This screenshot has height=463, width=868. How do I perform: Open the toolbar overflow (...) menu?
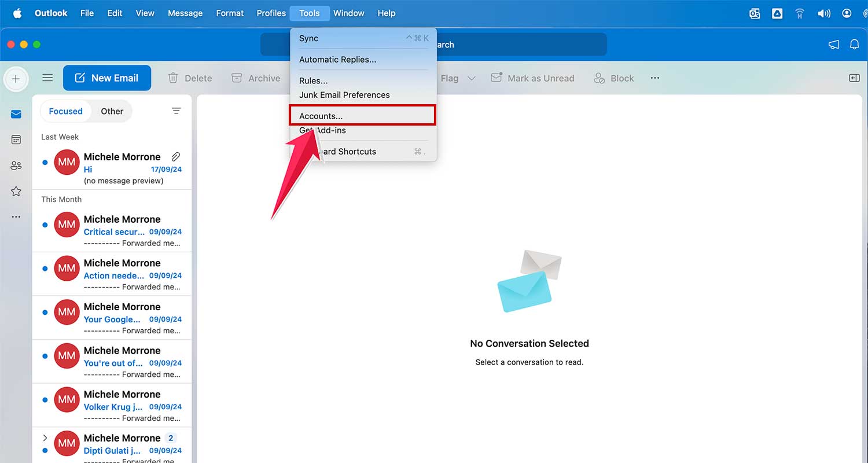pos(654,78)
